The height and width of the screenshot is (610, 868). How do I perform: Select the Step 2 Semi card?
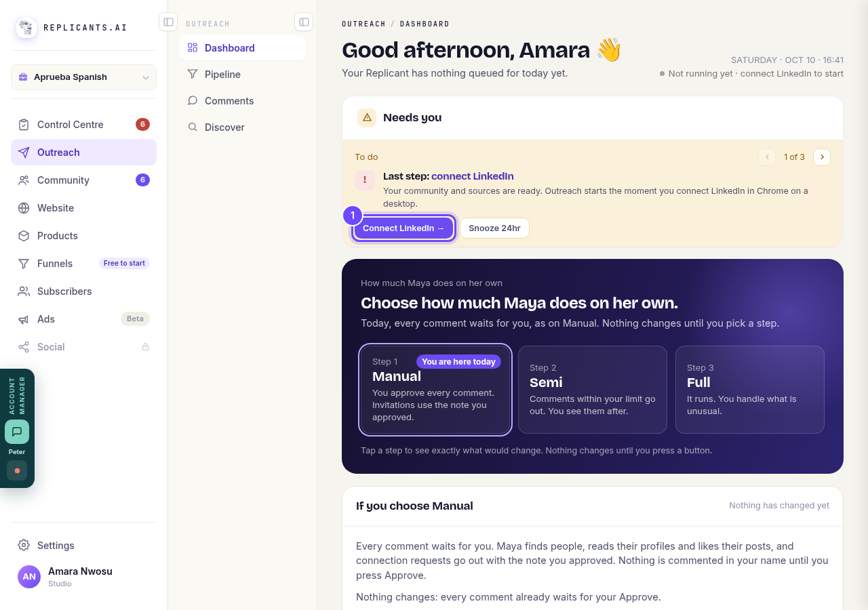[x=593, y=390]
